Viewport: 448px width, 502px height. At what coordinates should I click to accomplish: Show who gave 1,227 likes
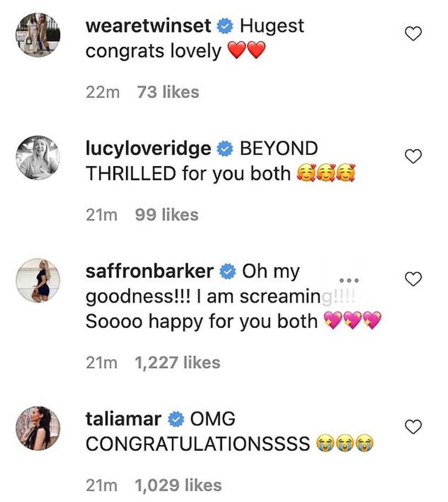(x=178, y=363)
